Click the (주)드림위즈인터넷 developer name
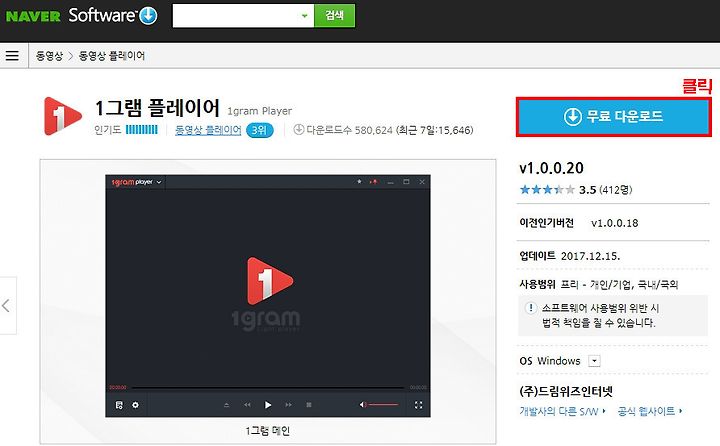720x446 pixels. tap(566, 391)
